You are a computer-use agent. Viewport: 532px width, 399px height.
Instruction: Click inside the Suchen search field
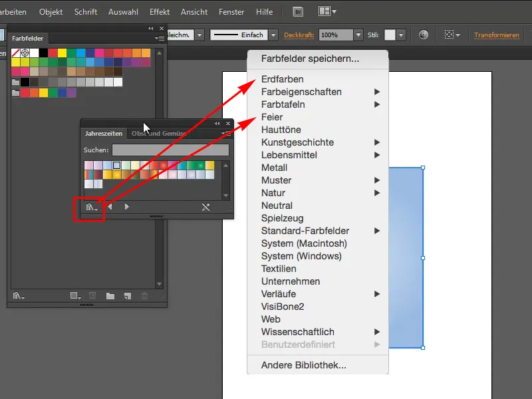pos(170,150)
